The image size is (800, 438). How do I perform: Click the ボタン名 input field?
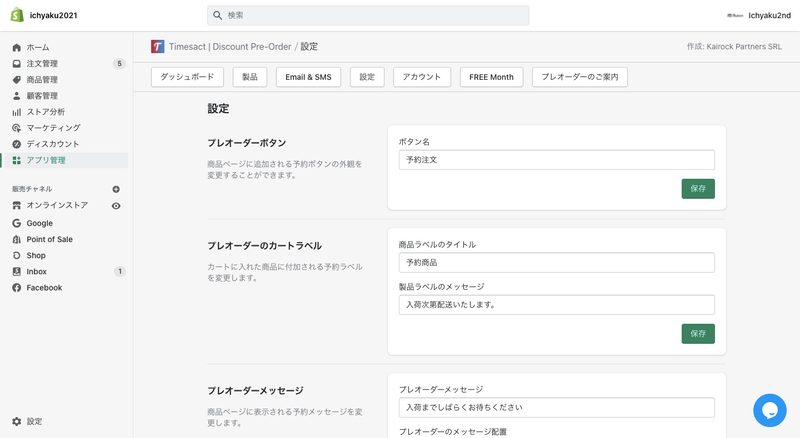tap(557, 160)
